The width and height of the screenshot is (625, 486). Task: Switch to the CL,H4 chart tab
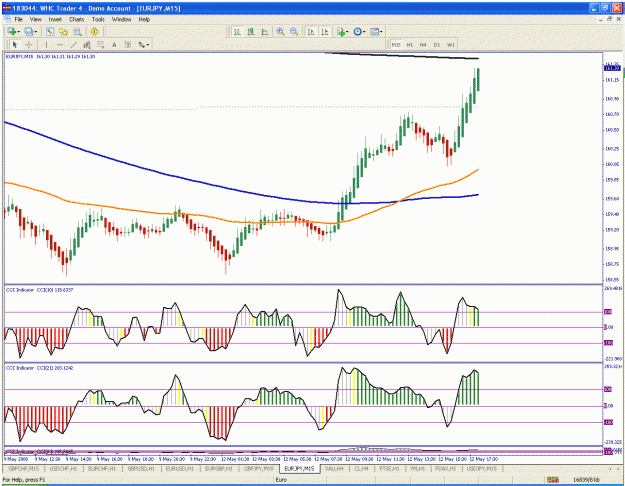[362, 468]
